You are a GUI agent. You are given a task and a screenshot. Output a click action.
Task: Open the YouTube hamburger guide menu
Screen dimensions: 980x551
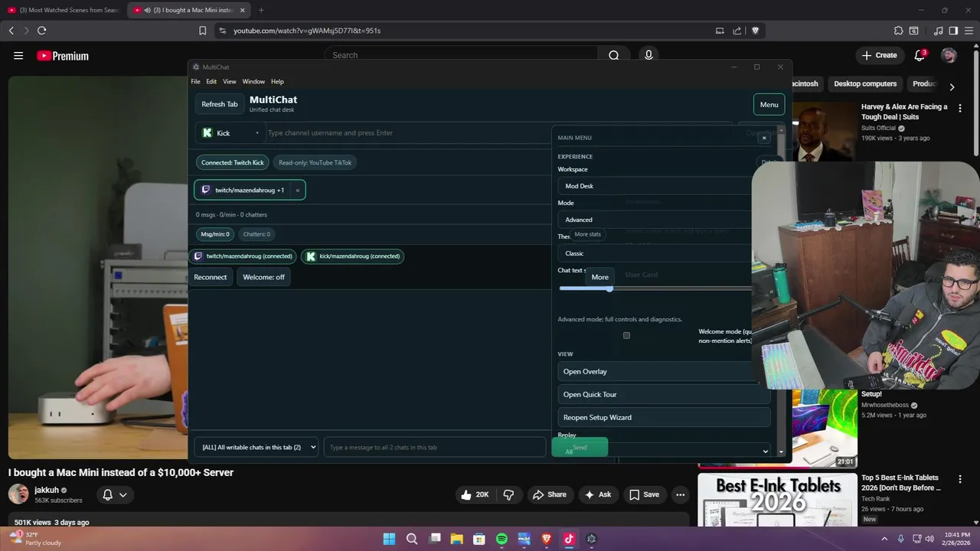[18, 56]
